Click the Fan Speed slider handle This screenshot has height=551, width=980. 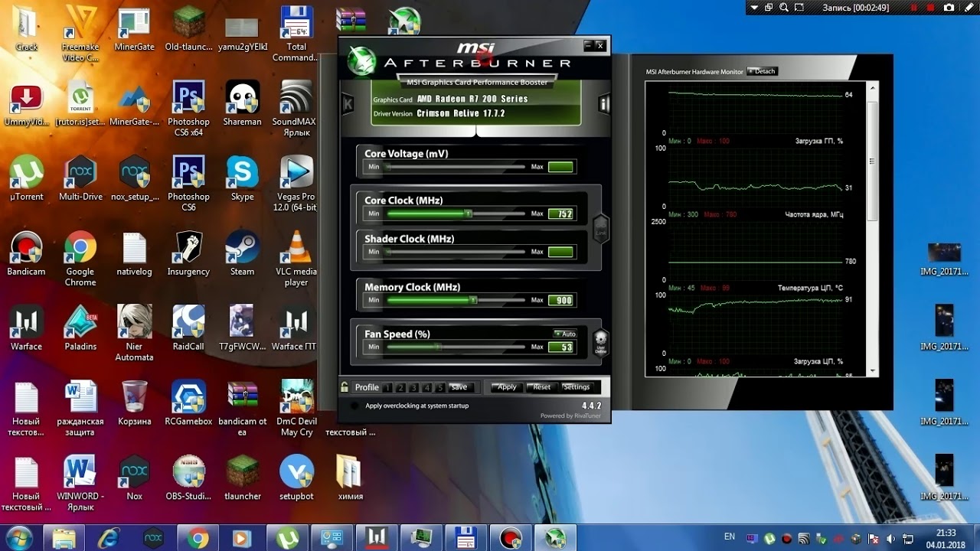tap(438, 347)
